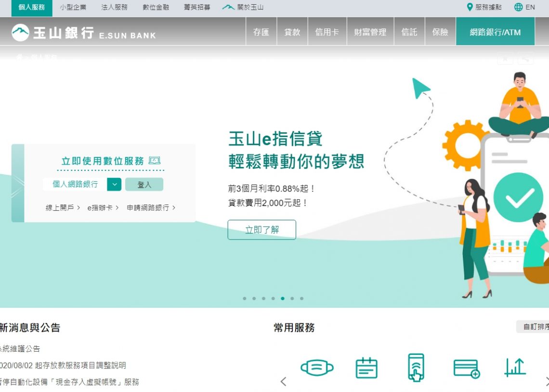Click the 登入 button
Screen dimensions: 549x392
point(144,184)
